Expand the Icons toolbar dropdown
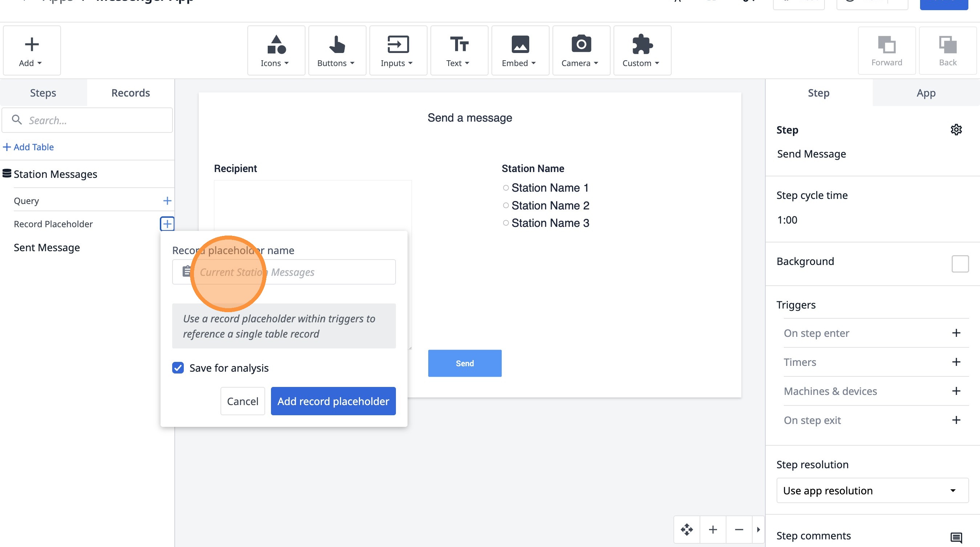This screenshot has height=547, width=980. tap(276, 50)
